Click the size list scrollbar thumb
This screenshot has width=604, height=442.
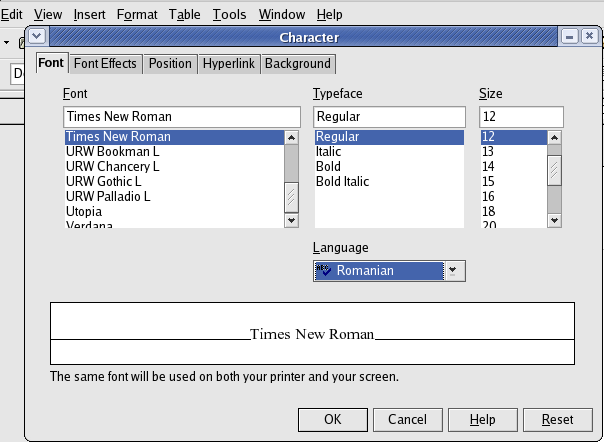(x=554, y=170)
